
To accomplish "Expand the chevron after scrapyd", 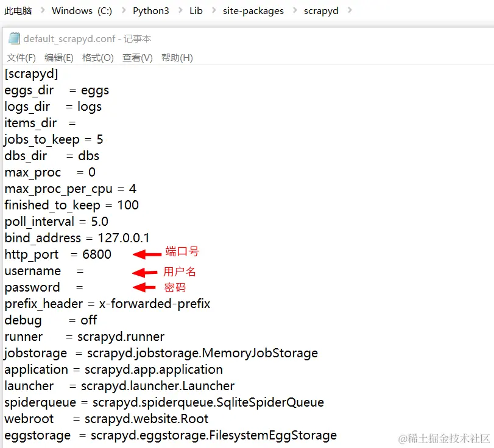I will (x=350, y=10).
